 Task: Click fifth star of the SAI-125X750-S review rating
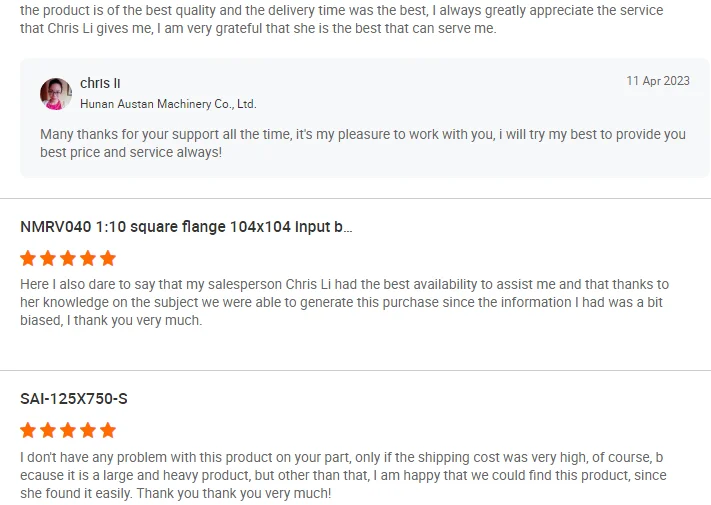click(108, 431)
